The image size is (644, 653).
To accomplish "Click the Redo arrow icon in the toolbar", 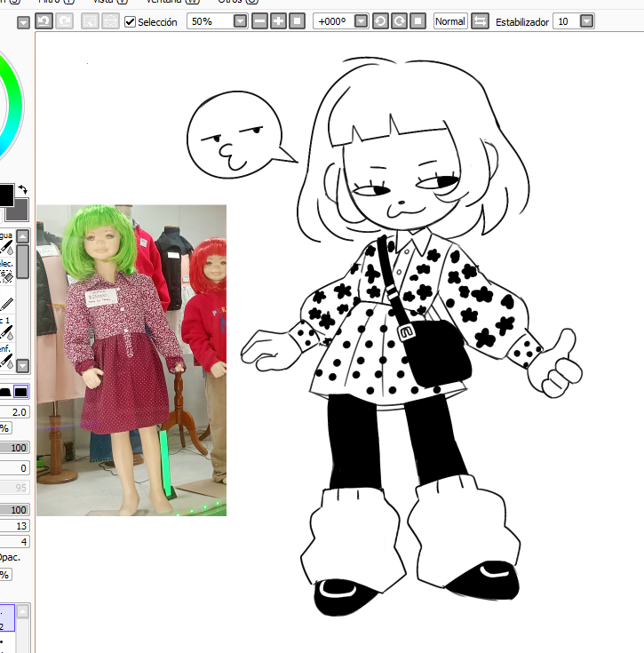I will point(65,20).
